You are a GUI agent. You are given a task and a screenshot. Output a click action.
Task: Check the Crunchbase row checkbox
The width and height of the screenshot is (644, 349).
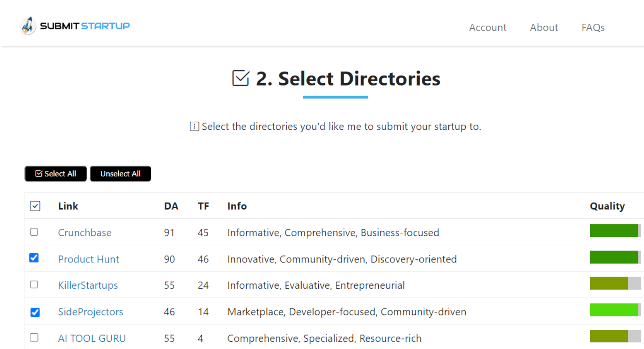click(x=34, y=232)
